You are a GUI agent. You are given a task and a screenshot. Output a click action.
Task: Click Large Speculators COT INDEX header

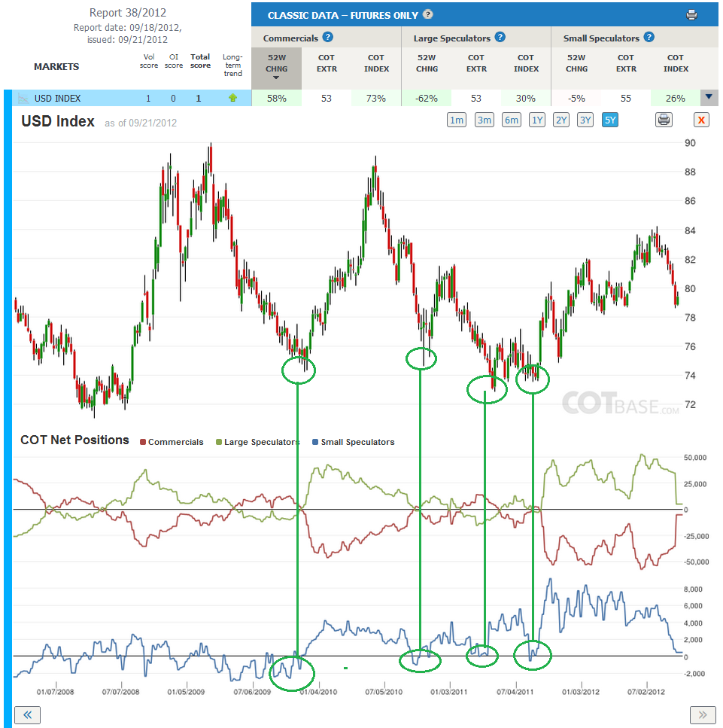[x=526, y=63]
